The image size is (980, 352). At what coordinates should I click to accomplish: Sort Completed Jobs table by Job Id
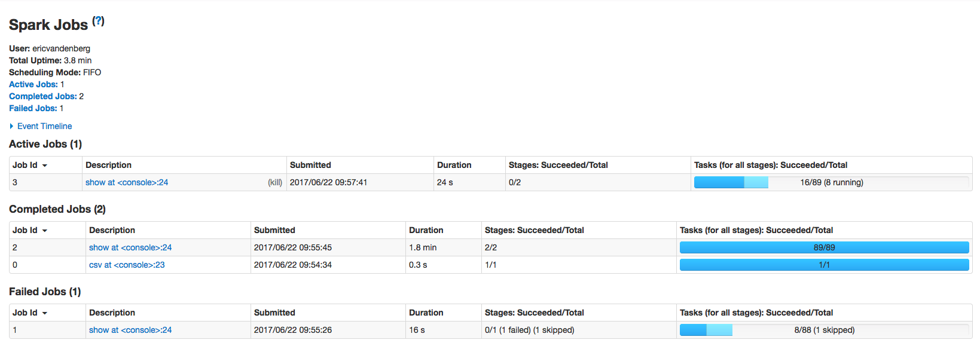30,230
